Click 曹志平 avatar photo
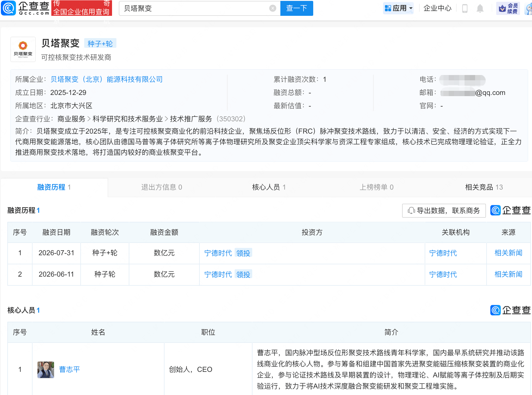 tap(46, 370)
